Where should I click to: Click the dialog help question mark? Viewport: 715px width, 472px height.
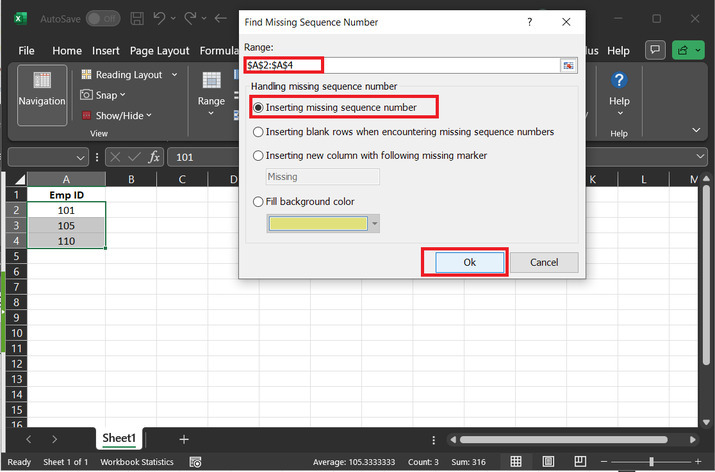coord(529,22)
